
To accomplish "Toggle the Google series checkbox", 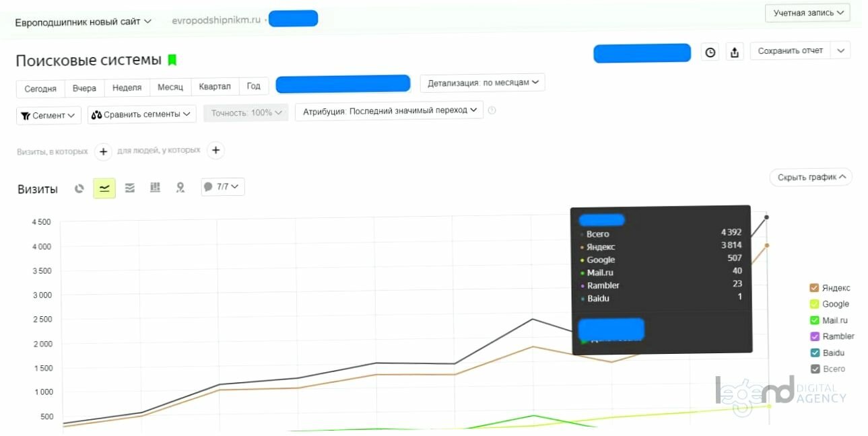I will coord(814,304).
